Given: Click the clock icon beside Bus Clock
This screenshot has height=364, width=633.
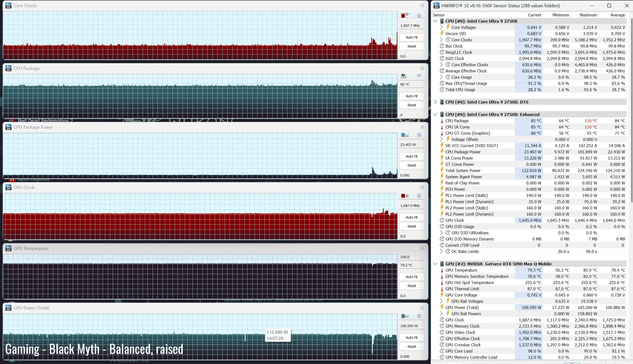Looking at the screenshot, I should click(442, 46).
